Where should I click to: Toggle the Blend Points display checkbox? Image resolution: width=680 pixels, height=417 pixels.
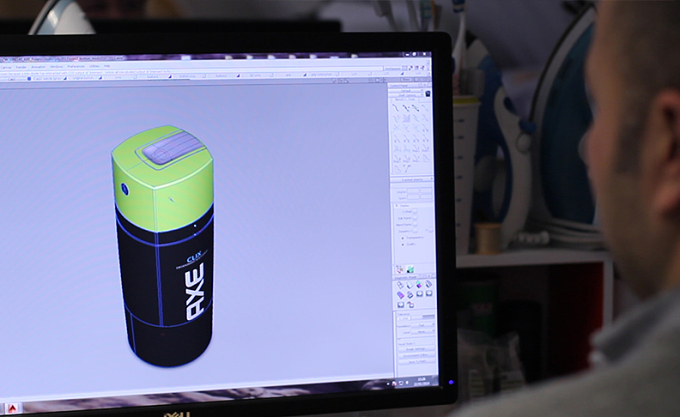415,225
